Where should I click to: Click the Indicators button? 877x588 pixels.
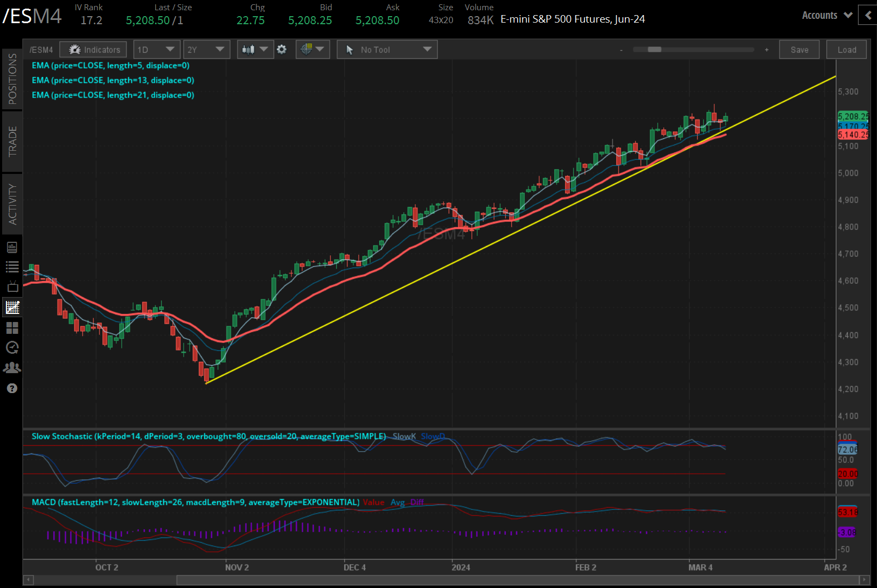94,50
